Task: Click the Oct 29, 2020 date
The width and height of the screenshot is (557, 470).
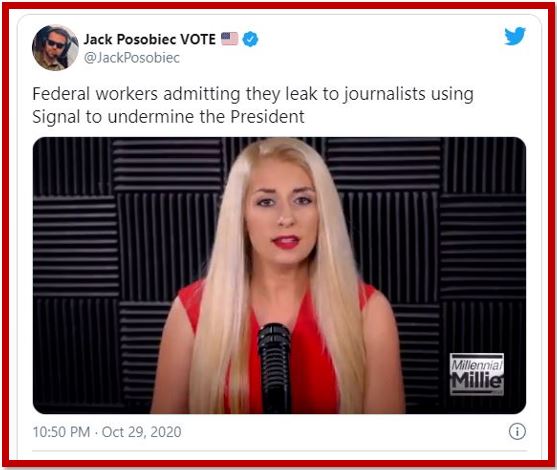Action: coord(141,432)
